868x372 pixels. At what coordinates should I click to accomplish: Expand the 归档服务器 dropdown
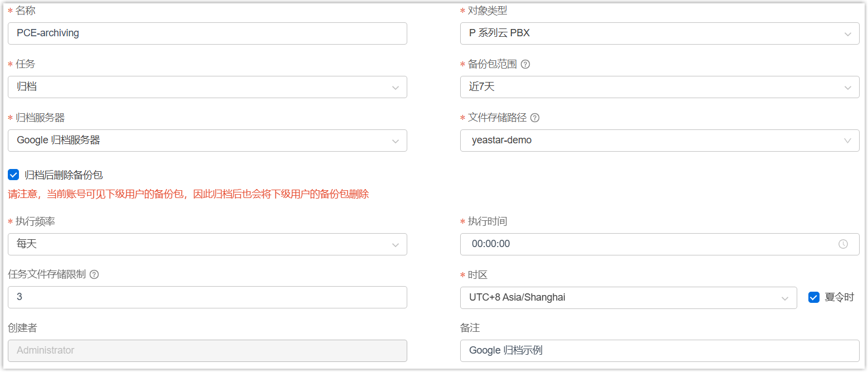(x=207, y=141)
